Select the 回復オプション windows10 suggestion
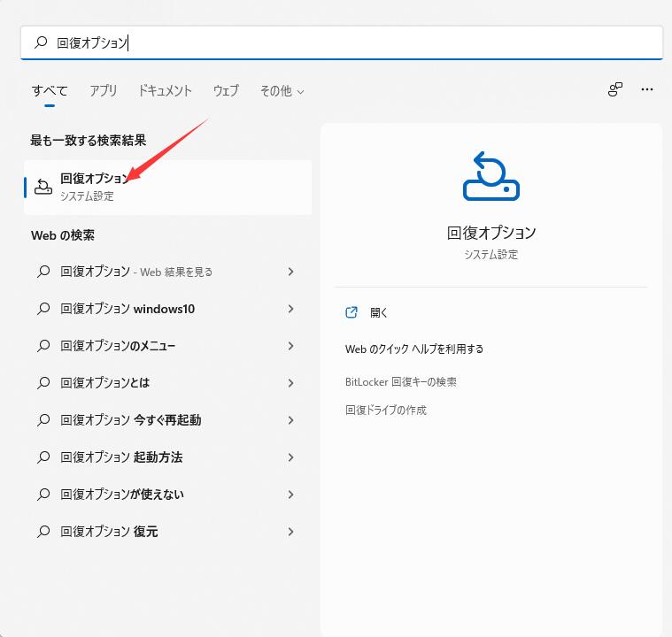Viewport: 672px width, 637px height. [x=167, y=309]
